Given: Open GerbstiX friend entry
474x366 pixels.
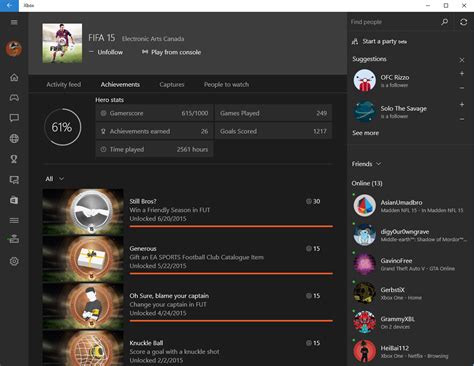Looking at the screenshot, I should click(x=409, y=293).
